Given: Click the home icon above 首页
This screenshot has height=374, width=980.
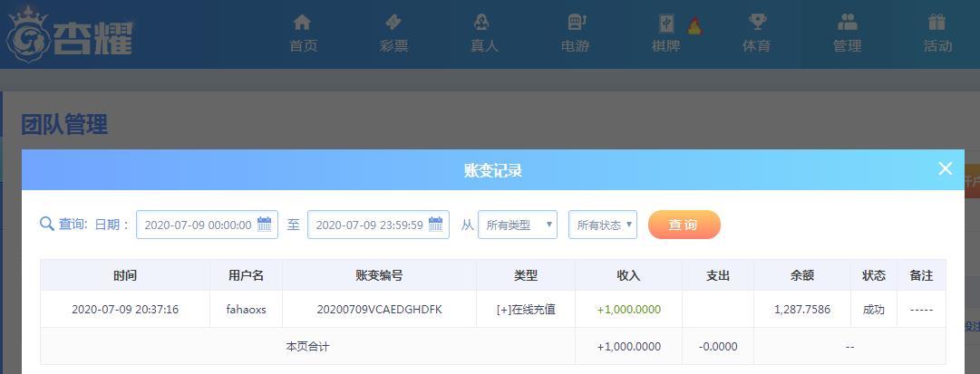Looking at the screenshot, I should 303,23.
